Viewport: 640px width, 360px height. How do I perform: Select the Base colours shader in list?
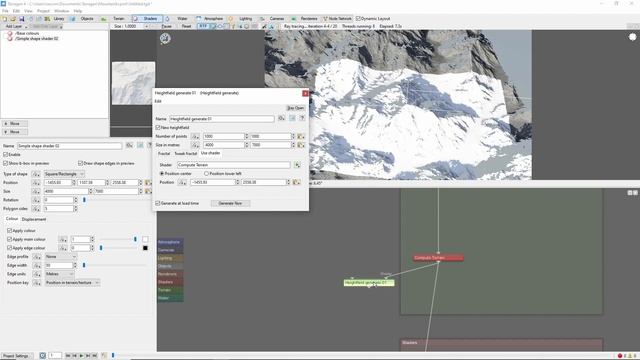pos(27,33)
